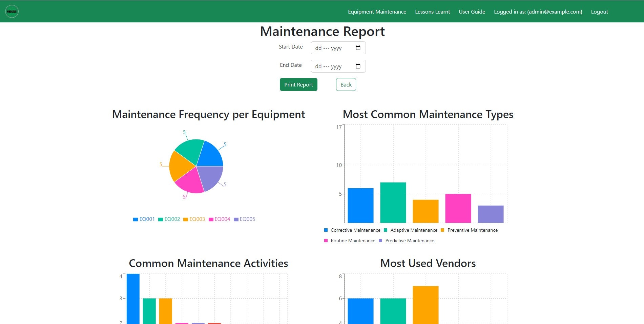Click the Maintenance Report heading
This screenshot has height=324, width=644.
pyautogui.click(x=322, y=32)
